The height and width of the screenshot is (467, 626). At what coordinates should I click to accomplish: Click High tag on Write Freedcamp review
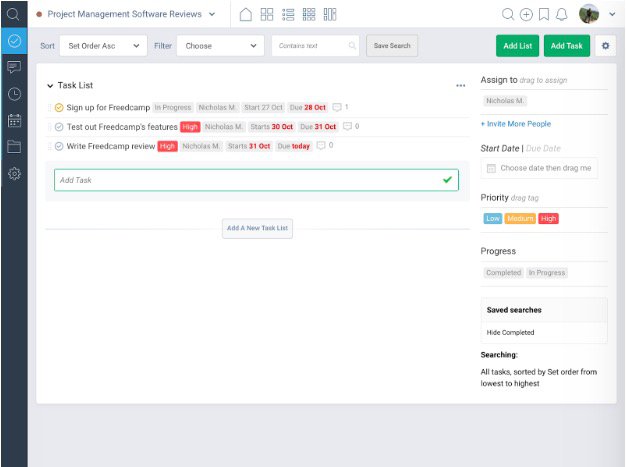coord(167,146)
